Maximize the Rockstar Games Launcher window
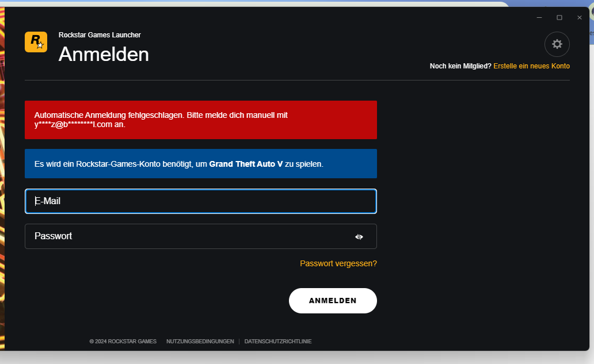 pos(559,17)
